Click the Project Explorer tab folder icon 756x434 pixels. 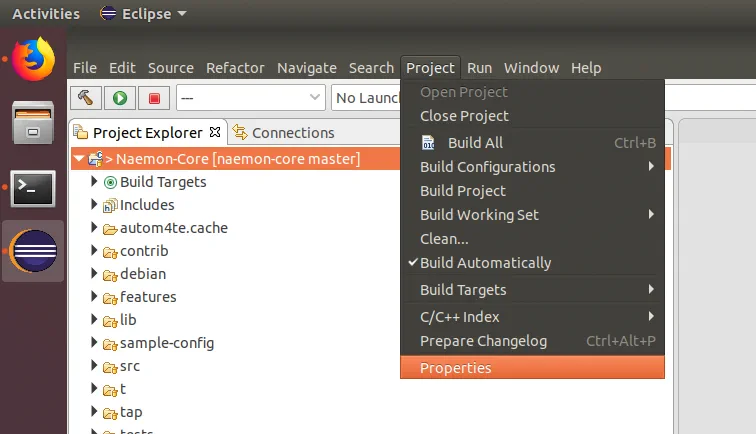tap(80, 132)
